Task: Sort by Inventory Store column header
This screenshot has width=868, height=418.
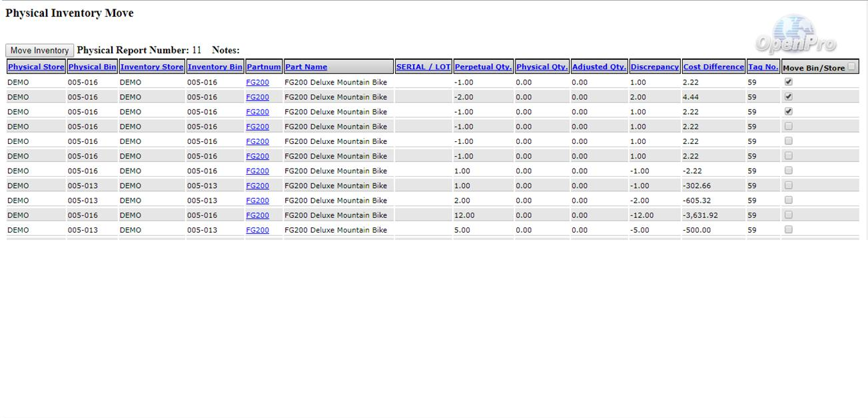Action: click(x=152, y=67)
